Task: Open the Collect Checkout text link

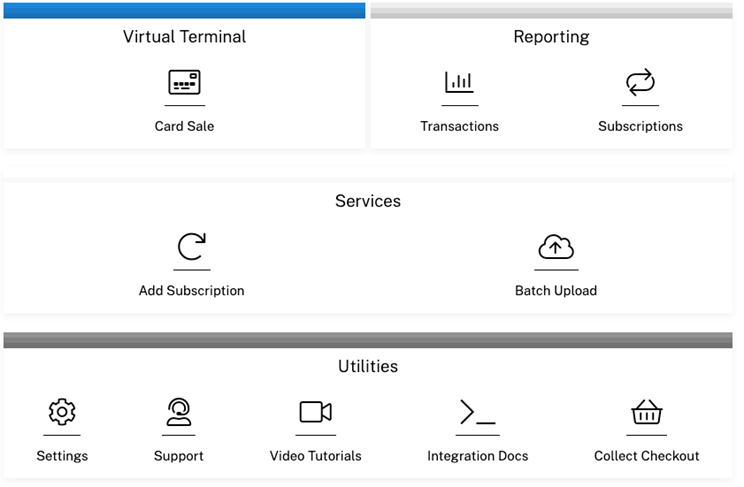Action: 647,456
